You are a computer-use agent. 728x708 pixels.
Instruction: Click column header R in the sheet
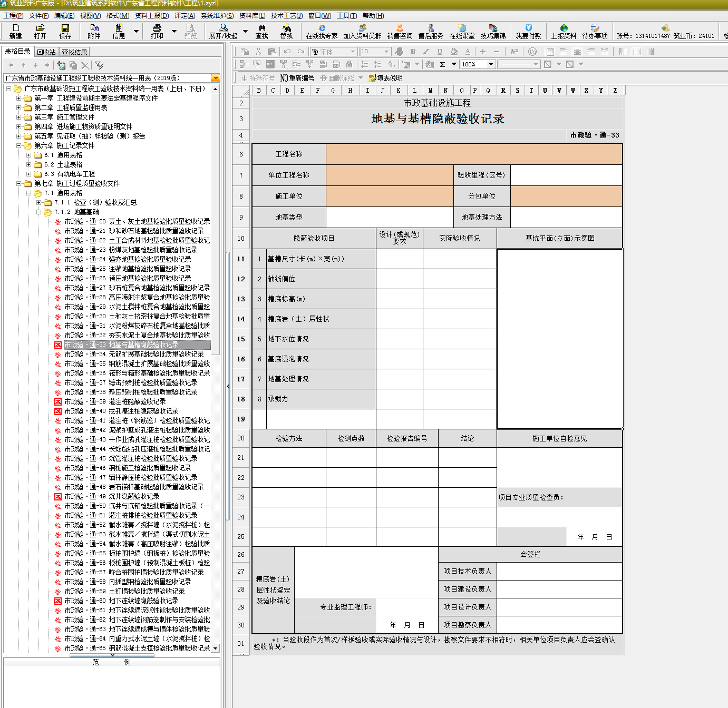pyautogui.click(x=503, y=90)
